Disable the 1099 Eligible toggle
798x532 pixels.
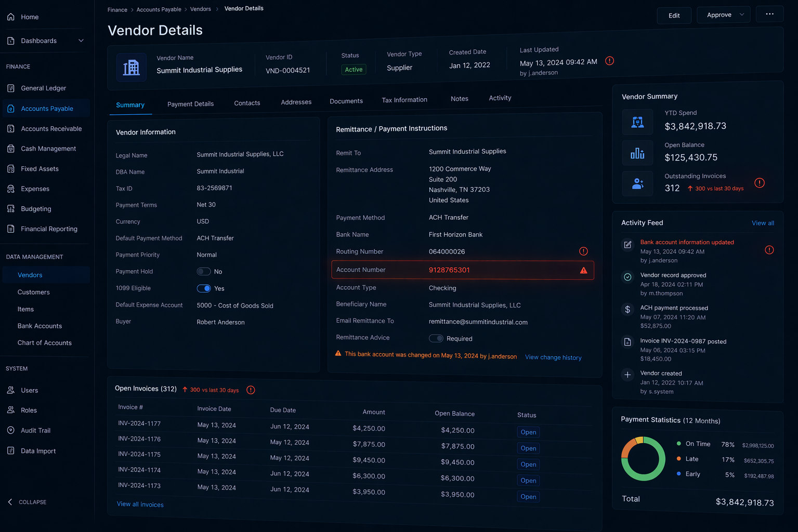coord(202,288)
